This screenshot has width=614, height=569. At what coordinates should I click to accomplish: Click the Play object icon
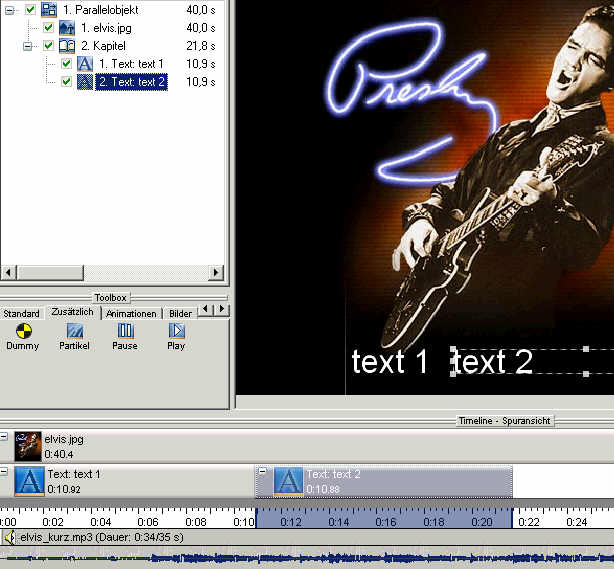click(176, 331)
